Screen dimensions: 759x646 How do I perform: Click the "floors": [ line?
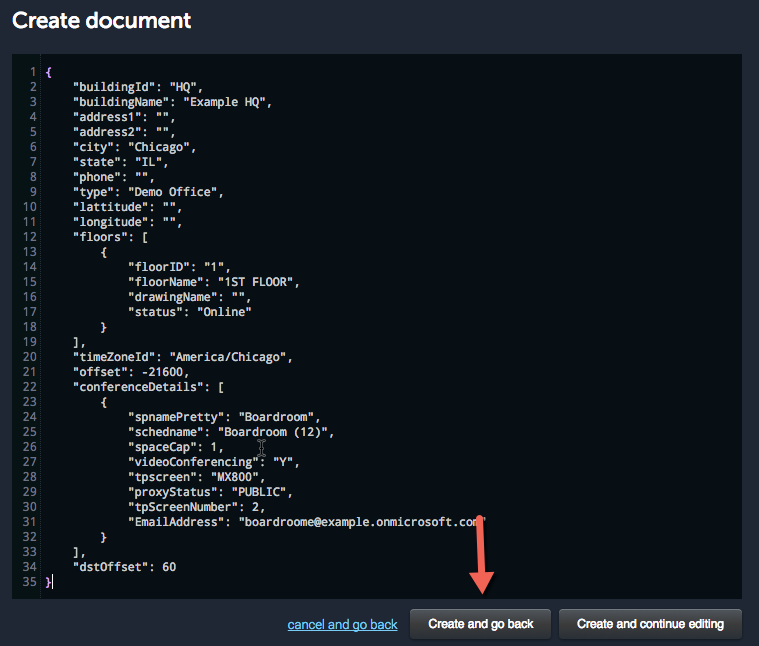click(110, 237)
